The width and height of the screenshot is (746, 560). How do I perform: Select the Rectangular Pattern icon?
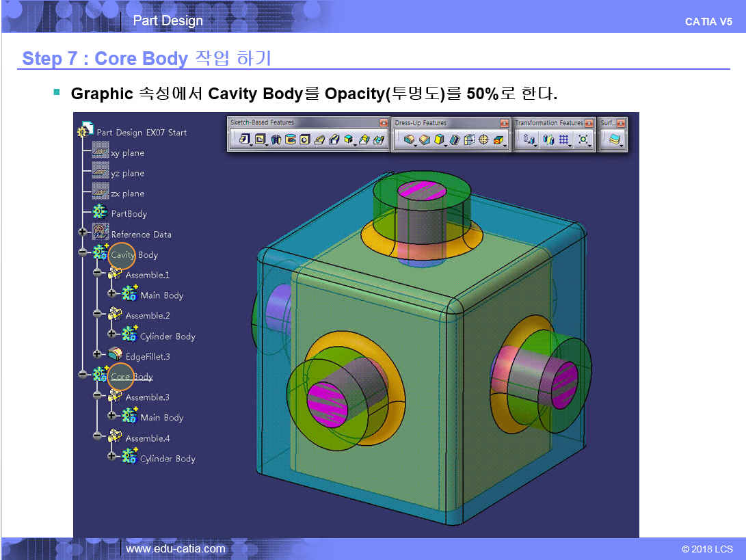(x=563, y=139)
